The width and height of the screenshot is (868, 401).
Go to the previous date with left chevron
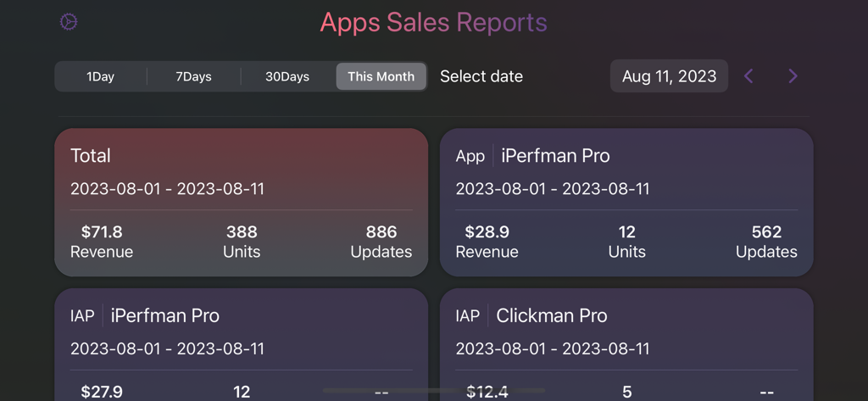(x=748, y=76)
